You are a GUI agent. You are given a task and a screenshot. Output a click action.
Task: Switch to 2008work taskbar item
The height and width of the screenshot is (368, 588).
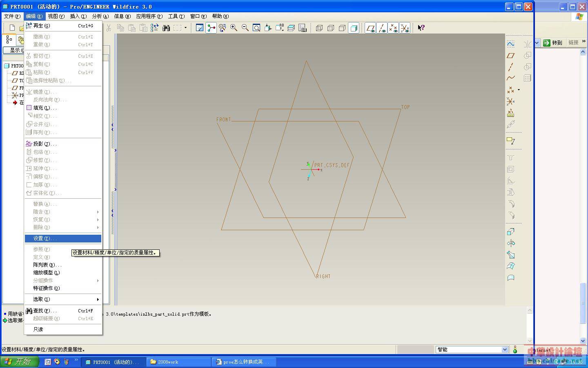178,362
